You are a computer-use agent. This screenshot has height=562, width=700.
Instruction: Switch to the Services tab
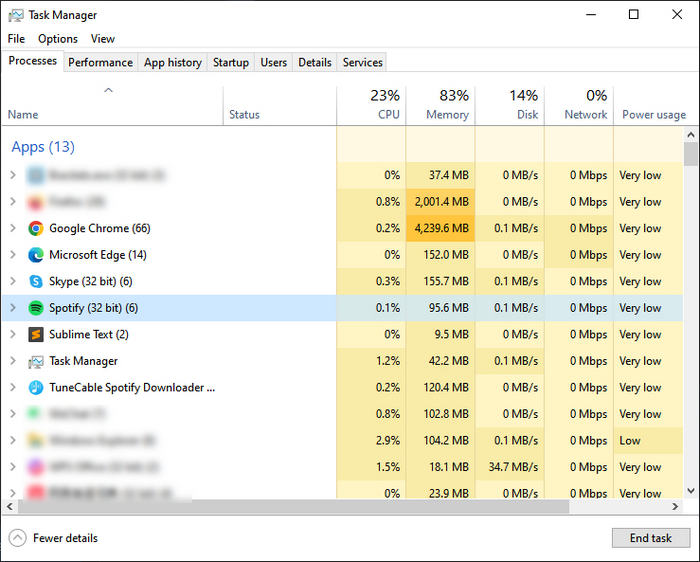click(362, 62)
